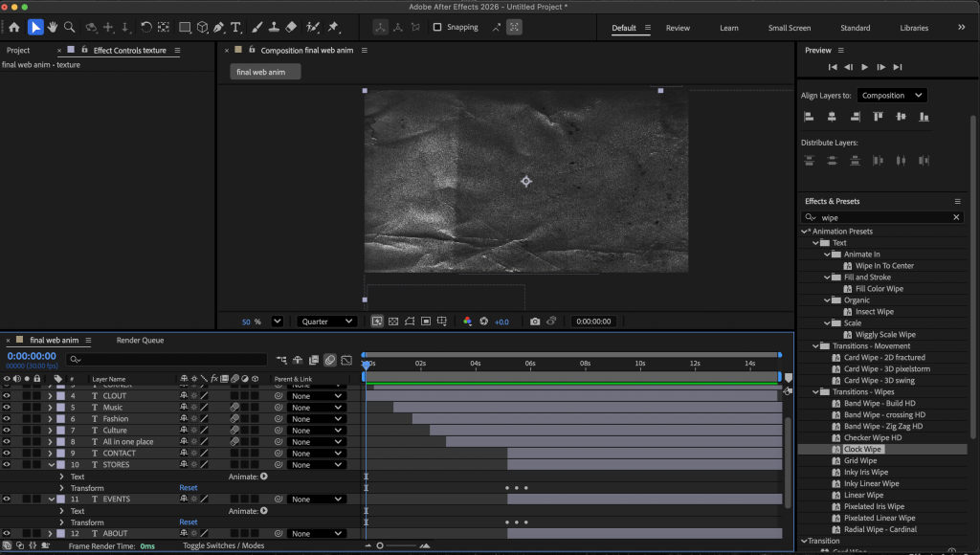980x555 pixels.
Task: Reset the STORES layer Transform
Action: [189, 488]
